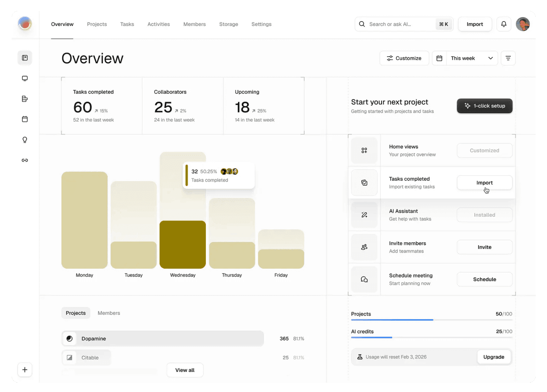The width and height of the screenshot is (547, 392).
Task: Select the Monday chart bar
Action: pyautogui.click(x=84, y=220)
